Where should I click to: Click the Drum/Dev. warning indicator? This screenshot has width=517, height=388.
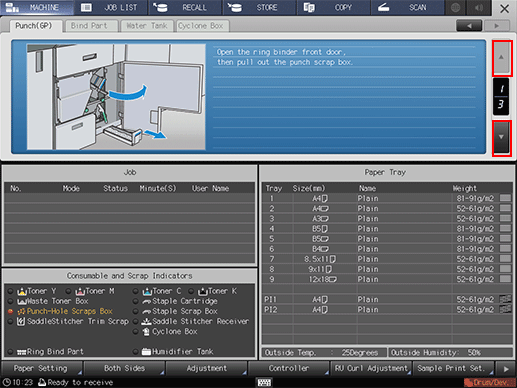(x=489, y=382)
